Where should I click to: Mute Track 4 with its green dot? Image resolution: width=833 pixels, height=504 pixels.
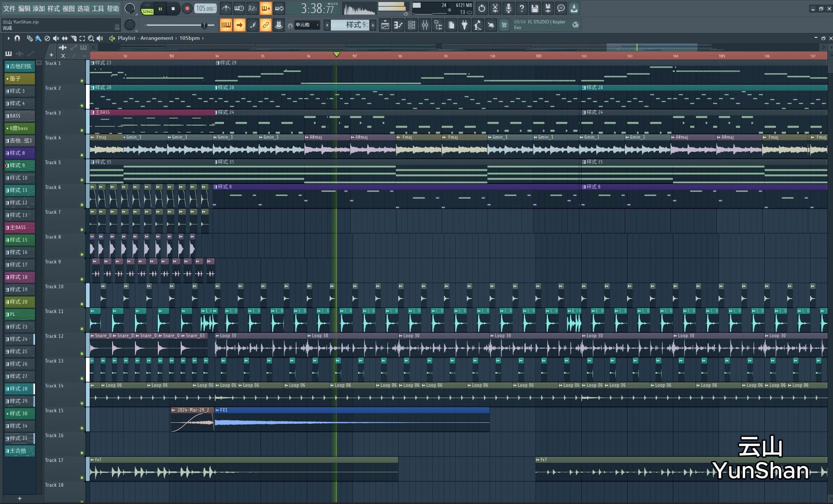(82, 155)
